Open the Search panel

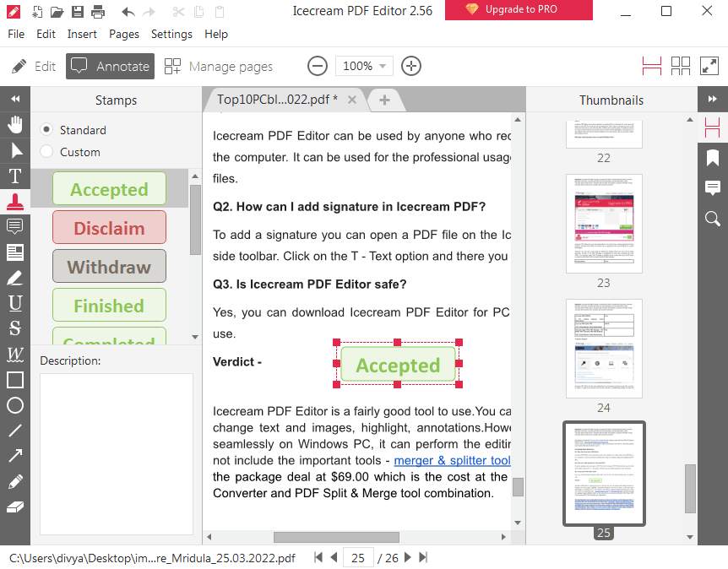[x=713, y=218]
